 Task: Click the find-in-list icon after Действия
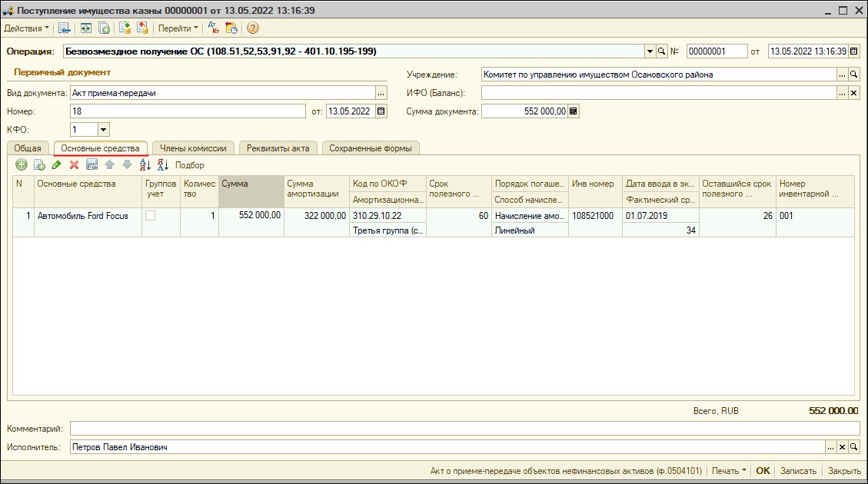coord(65,28)
